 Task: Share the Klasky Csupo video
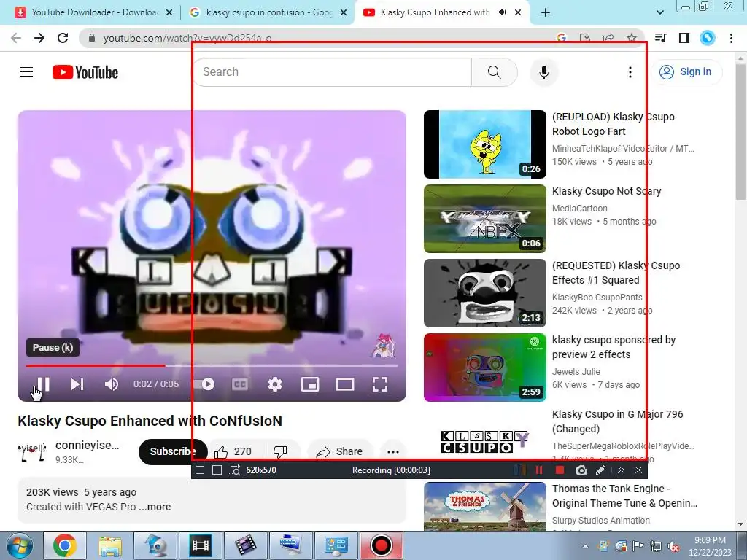point(340,451)
